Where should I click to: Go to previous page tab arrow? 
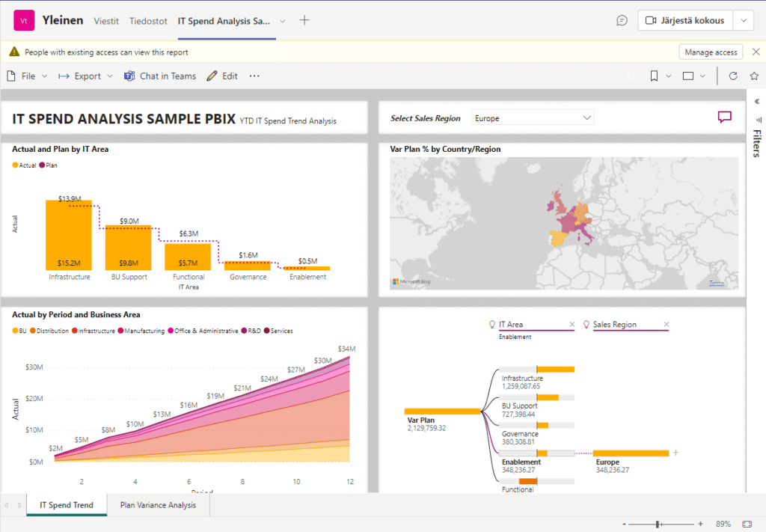click(x=6, y=505)
